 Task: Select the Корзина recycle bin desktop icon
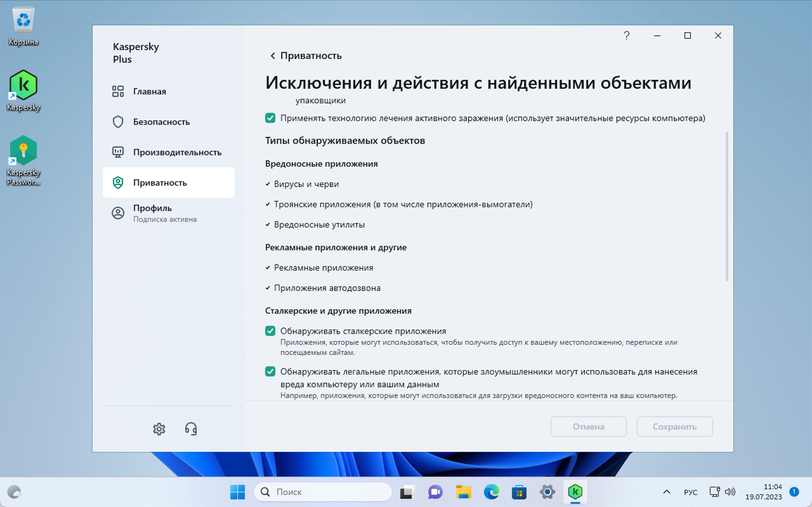tap(23, 27)
